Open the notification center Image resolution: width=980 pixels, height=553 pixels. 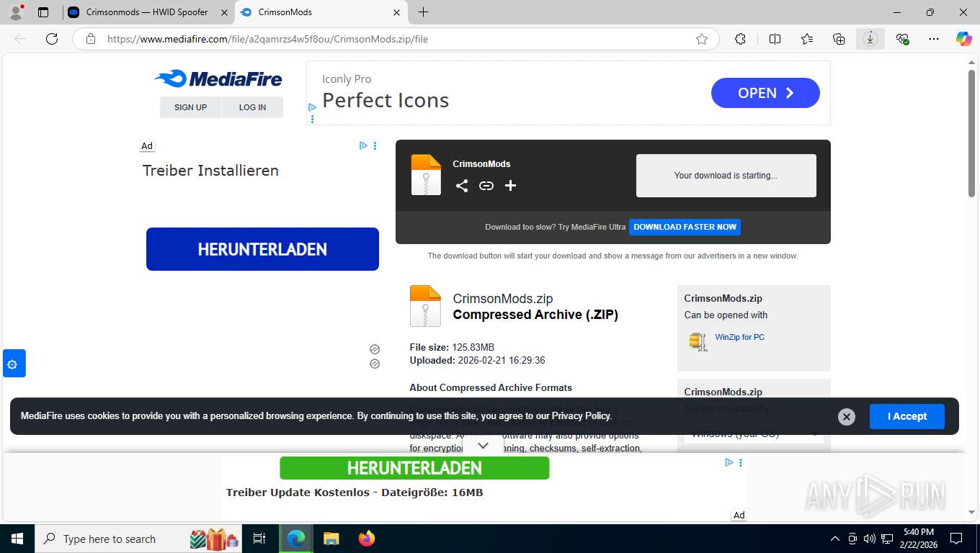[956, 539]
